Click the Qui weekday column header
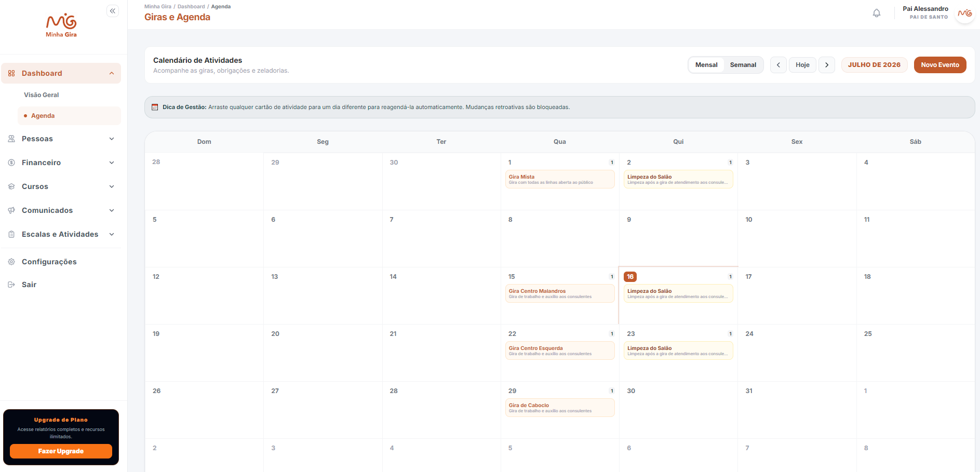The height and width of the screenshot is (472, 980). click(x=678, y=142)
